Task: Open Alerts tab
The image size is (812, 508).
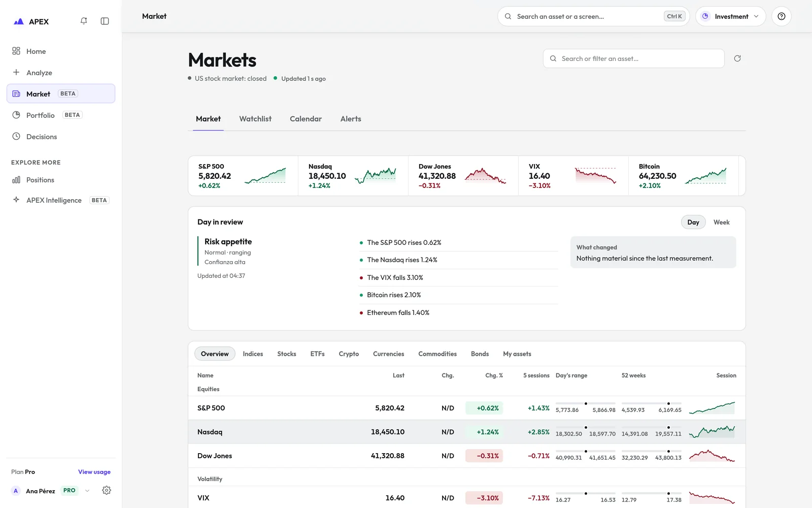Action: click(x=351, y=119)
